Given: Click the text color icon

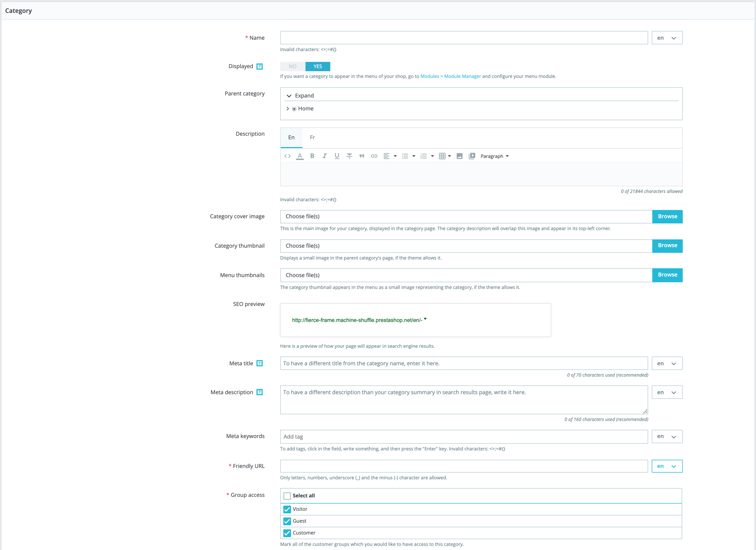Looking at the screenshot, I should (300, 156).
